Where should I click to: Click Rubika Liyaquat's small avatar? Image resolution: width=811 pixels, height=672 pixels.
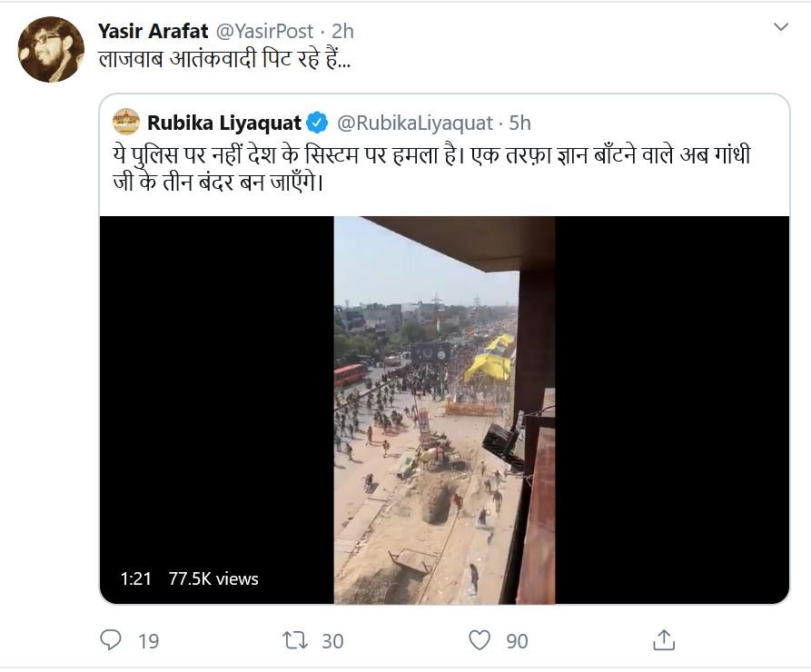(126, 122)
